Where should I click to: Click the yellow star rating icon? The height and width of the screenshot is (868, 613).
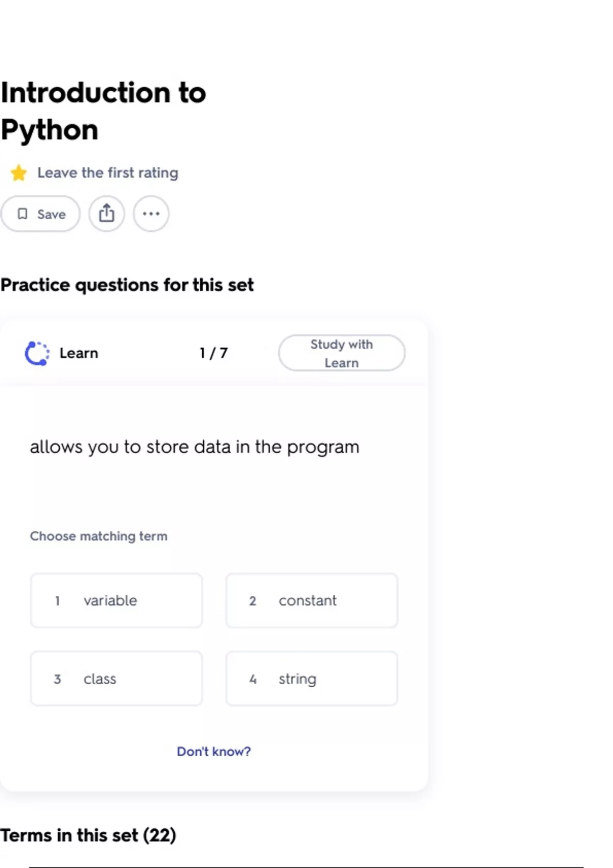click(x=19, y=173)
